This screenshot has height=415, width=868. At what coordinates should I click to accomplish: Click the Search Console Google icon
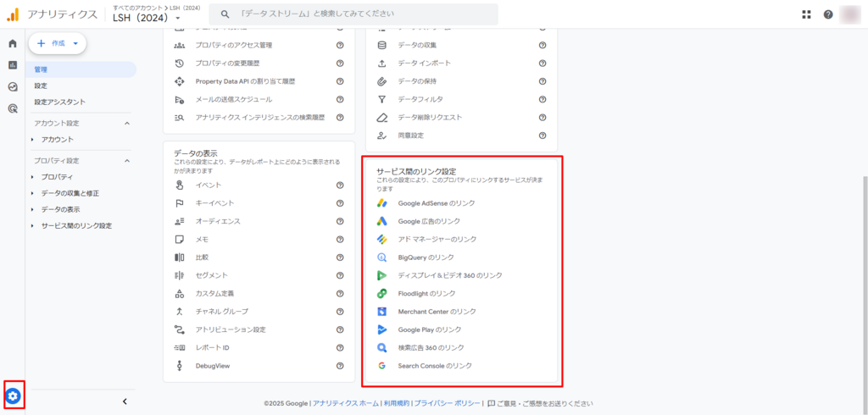tap(381, 366)
